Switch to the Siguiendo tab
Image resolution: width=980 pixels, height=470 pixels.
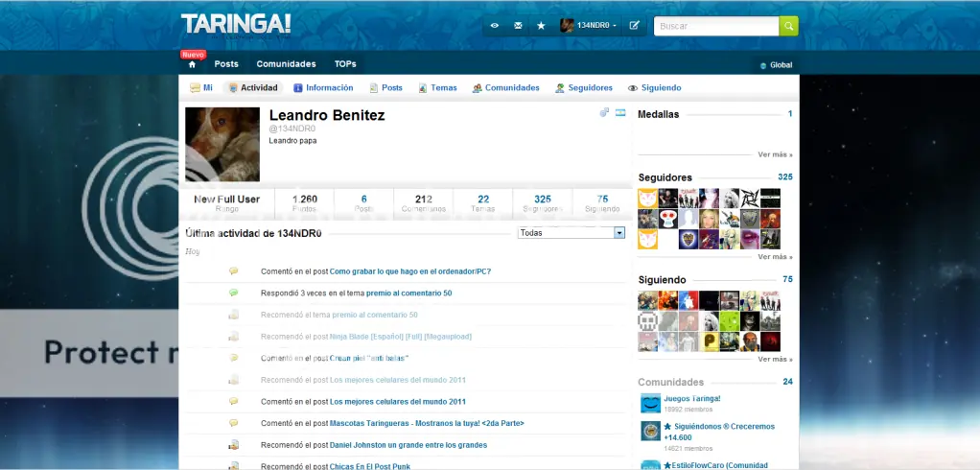tap(654, 88)
